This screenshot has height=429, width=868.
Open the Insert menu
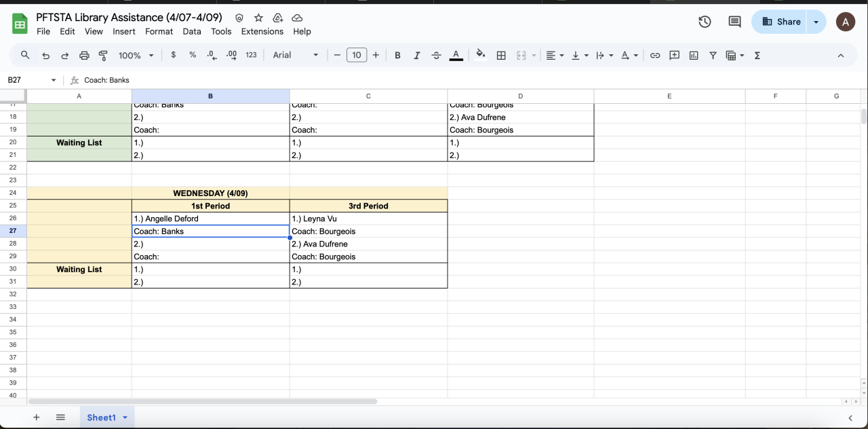tap(124, 31)
